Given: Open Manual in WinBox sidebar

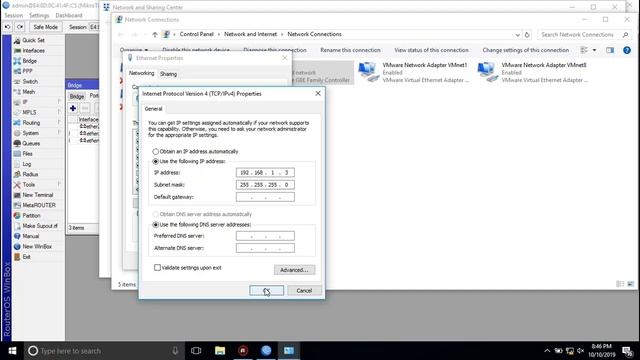Looking at the screenshot, I should (30, 236).
